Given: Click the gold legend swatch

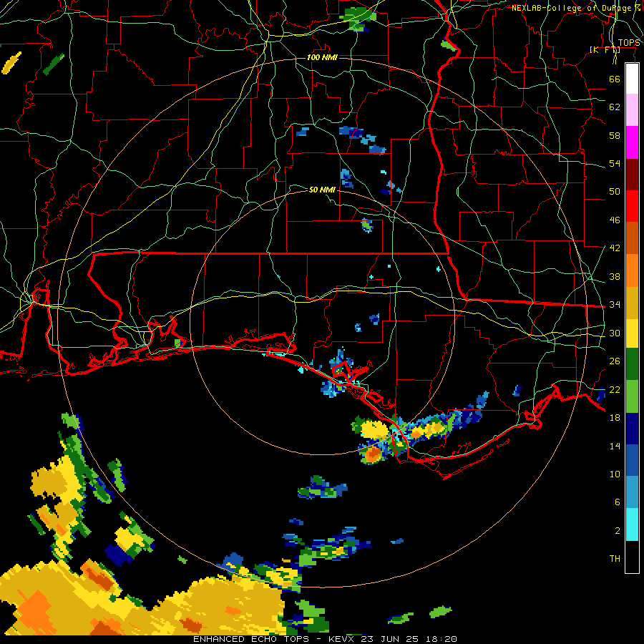Looking at the screenshot, I should 632,302.
